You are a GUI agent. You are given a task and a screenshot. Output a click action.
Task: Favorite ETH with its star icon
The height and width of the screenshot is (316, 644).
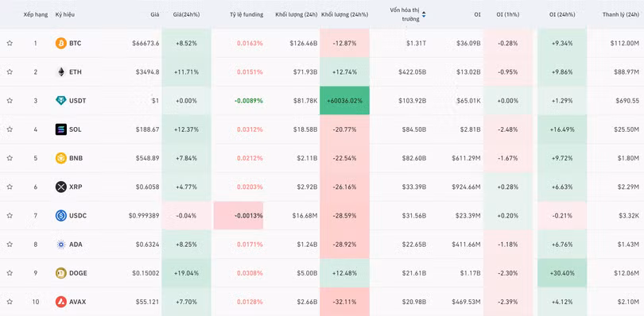10,71
